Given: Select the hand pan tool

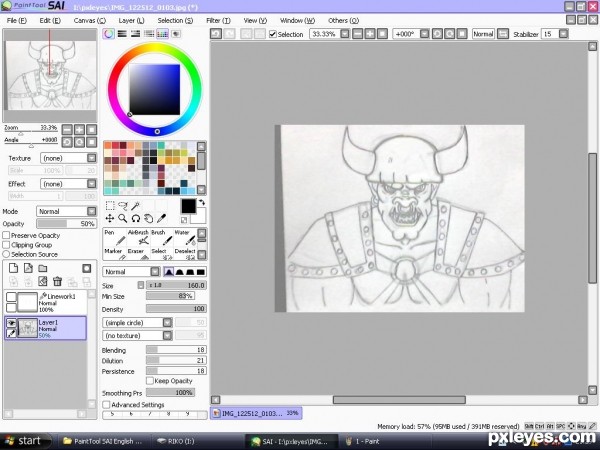Looking at the screenshot, I should 148,218.
